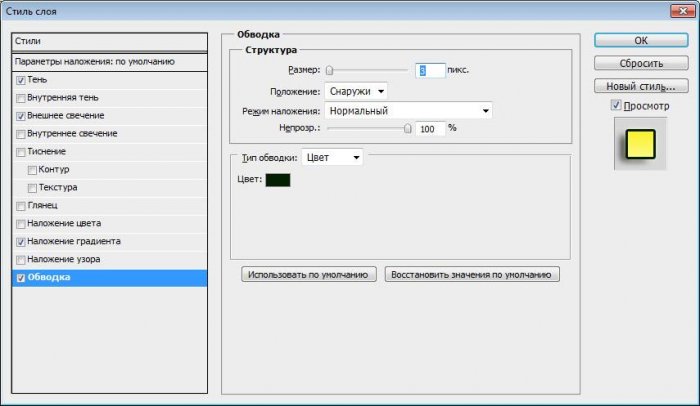
Task: Select Параметры наложения: по умолчанию item
Action: click(108, 62)
